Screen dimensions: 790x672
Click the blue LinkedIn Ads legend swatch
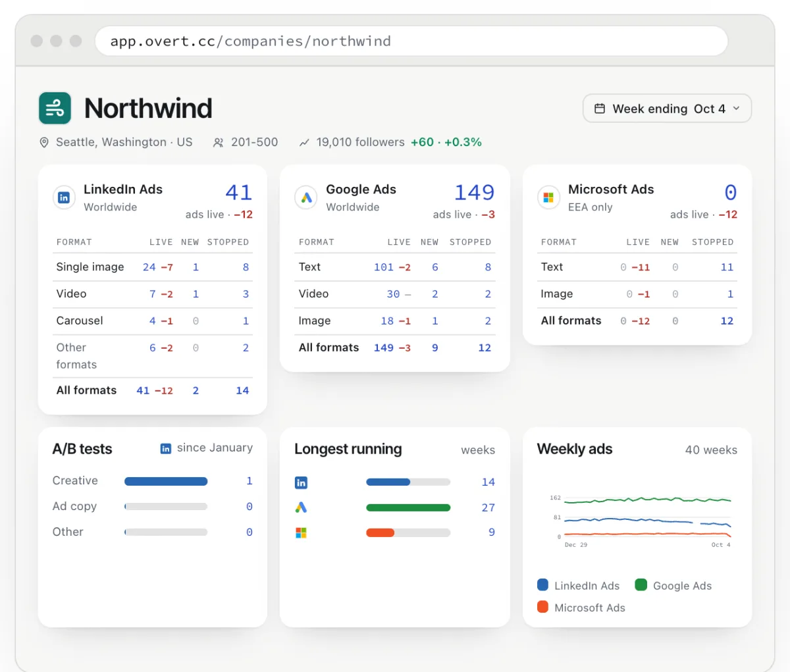(542, 584)
